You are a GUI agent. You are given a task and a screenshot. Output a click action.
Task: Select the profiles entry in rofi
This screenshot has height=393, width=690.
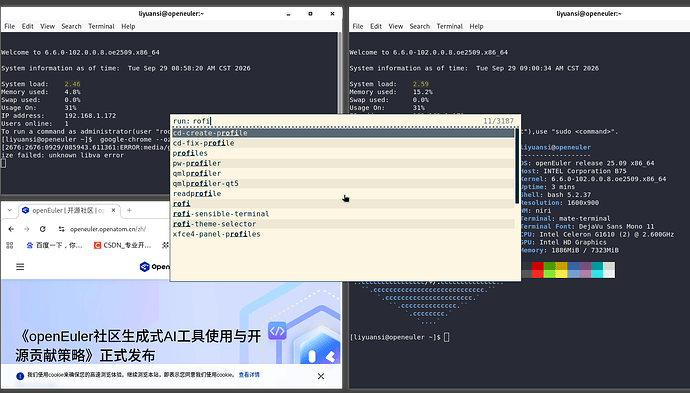click(x=343, y=153)
